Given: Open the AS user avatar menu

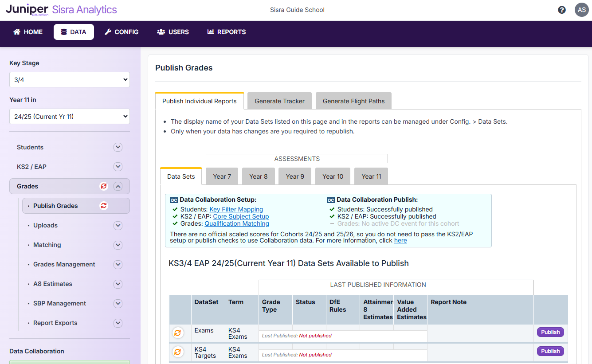Looking at the screenshot, I should (582, 10).
